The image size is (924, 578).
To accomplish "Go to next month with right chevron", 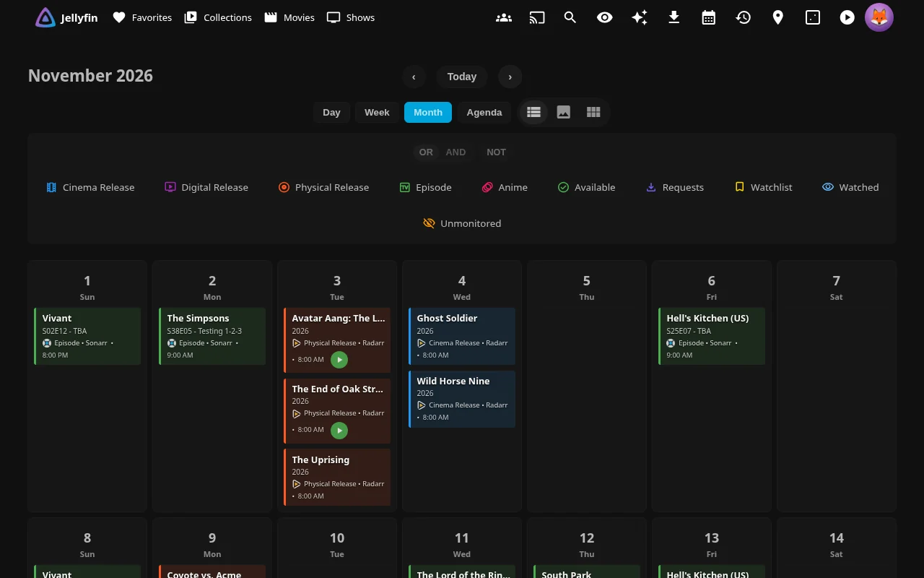I will [x=510, y=77].
